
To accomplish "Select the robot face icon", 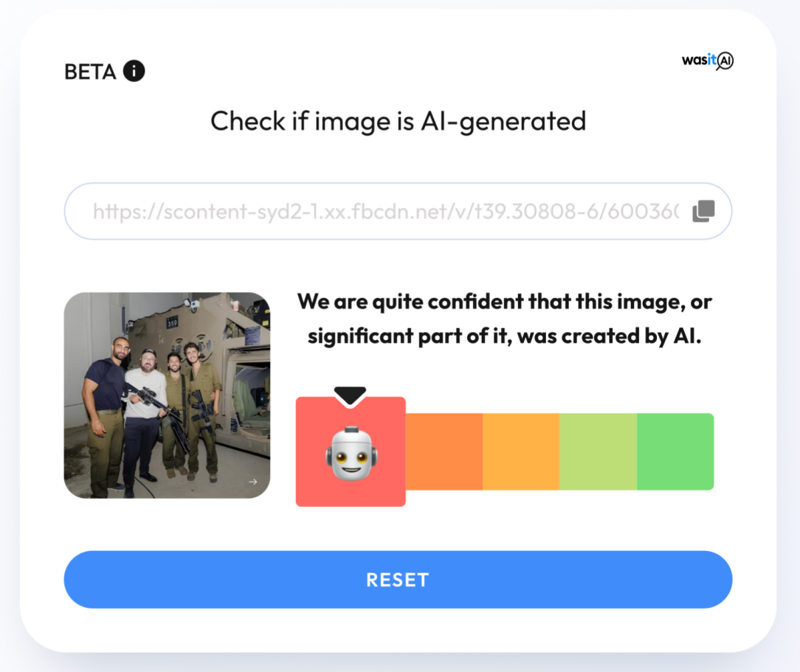I will coord(351,453).
